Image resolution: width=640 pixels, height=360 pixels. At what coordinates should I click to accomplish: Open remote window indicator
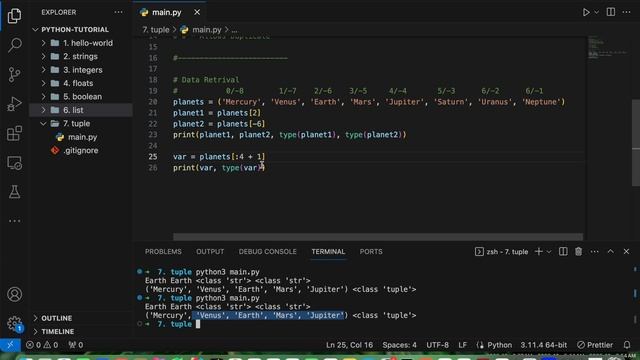click(x=10, y=345)
